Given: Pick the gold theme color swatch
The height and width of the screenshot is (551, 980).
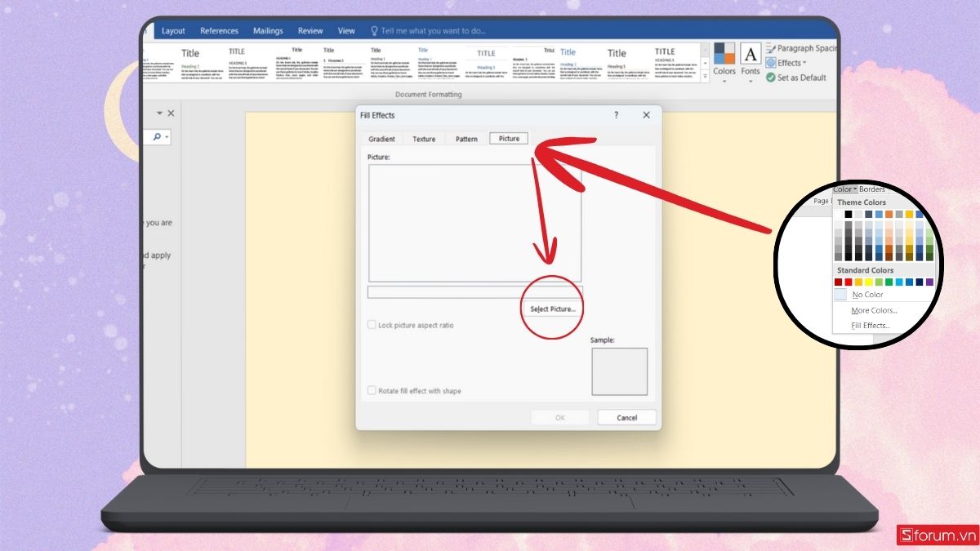Looking at the screenshot, I should [909, 214].
